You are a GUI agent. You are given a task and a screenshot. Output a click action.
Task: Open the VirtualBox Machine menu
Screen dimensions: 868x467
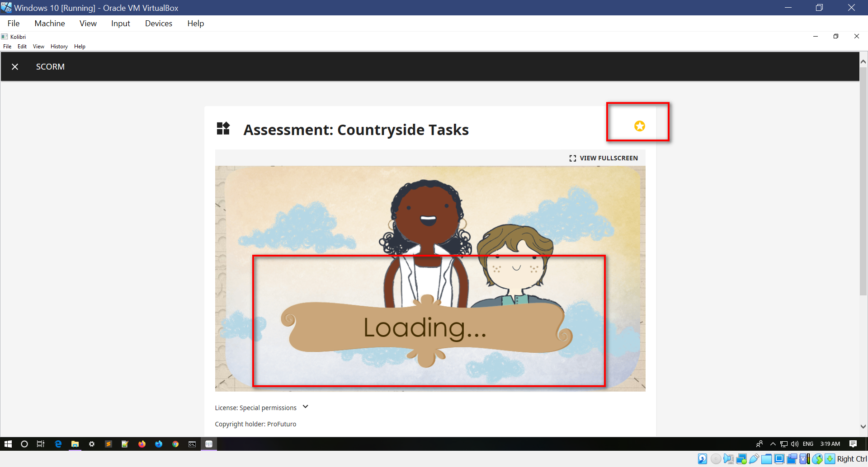coord(50,23)
